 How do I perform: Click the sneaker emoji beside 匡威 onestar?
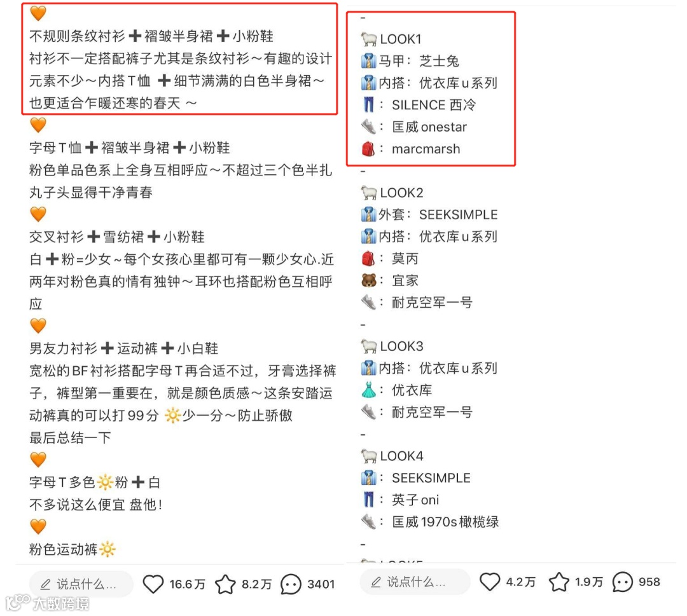tap(369, 127)
